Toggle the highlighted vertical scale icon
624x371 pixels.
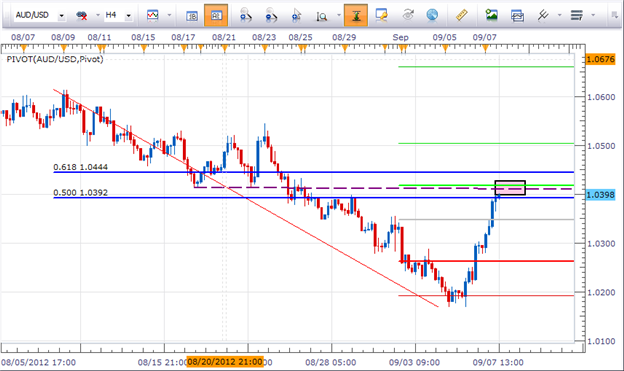pos(356,16)
